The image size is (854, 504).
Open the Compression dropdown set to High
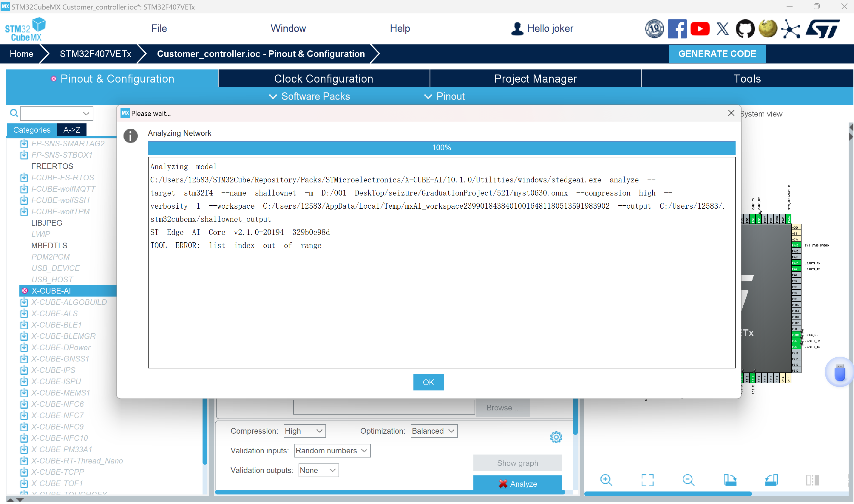304,431
